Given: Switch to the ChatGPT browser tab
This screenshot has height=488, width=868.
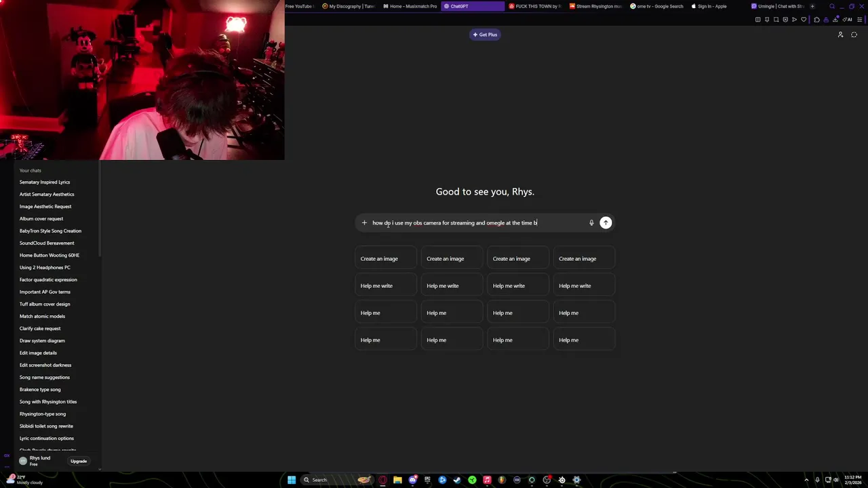Looking at the screenshot, I should coord(473,6).
